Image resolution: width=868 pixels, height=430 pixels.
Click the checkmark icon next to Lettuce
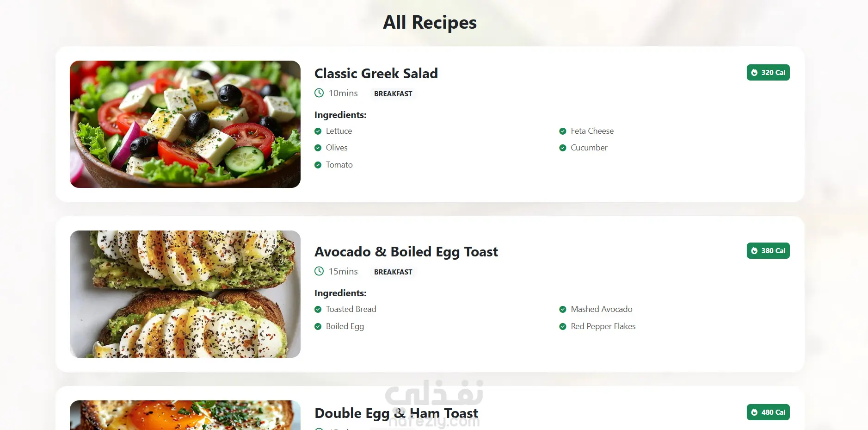(318, 131)
